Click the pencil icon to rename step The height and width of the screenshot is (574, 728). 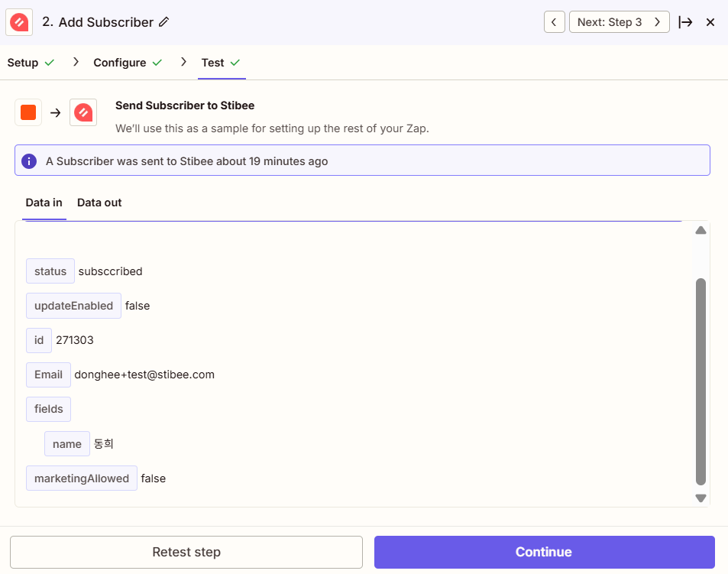164,22
